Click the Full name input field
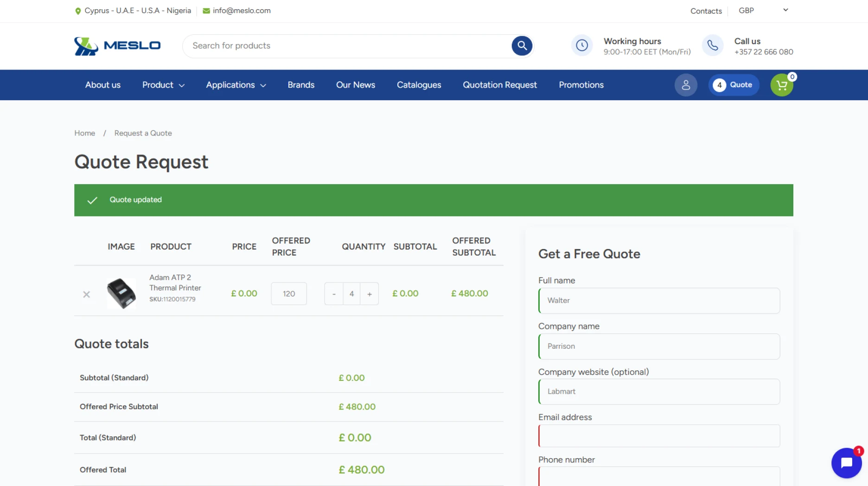The image size is (868, 486). pos(659,301)
